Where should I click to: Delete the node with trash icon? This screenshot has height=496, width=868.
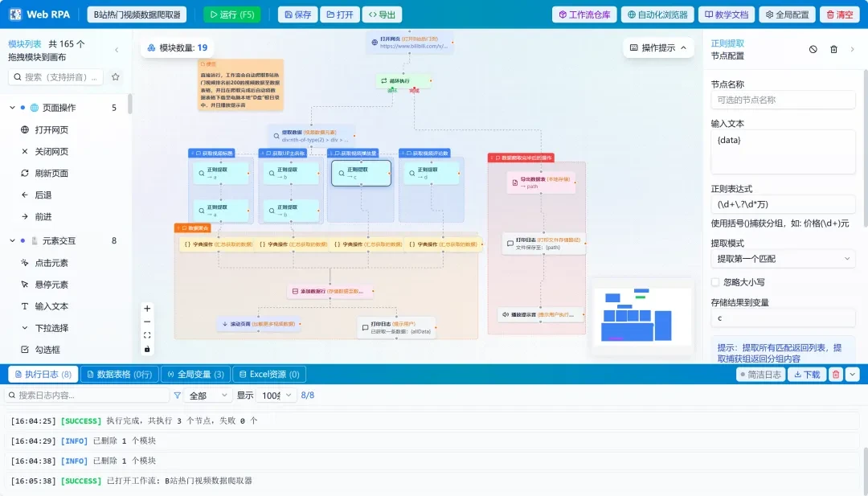tap(833, 49)
